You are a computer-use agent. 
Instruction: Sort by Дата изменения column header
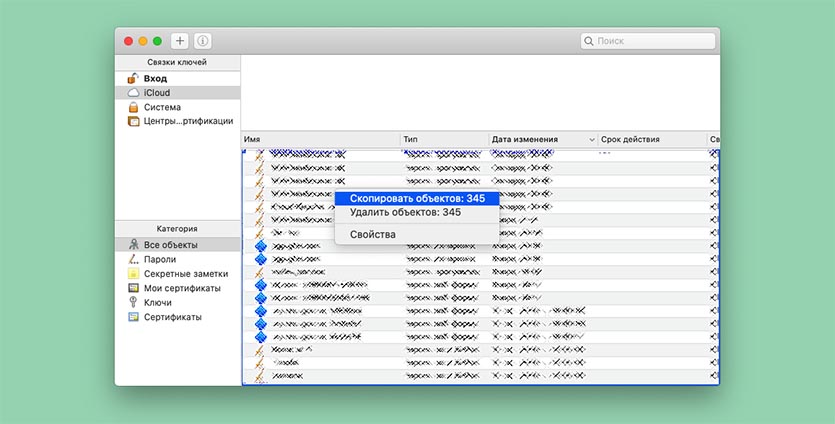(x=538, y=139)
